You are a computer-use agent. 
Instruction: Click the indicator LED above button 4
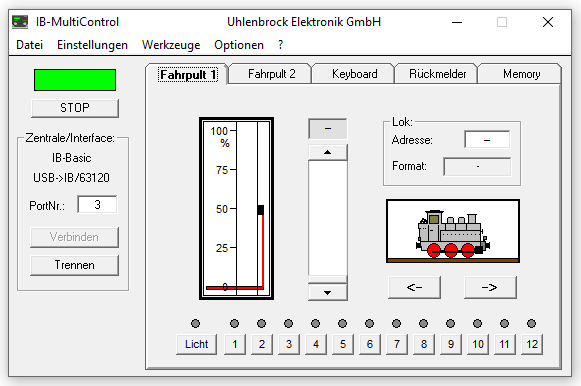pos(315,323)
